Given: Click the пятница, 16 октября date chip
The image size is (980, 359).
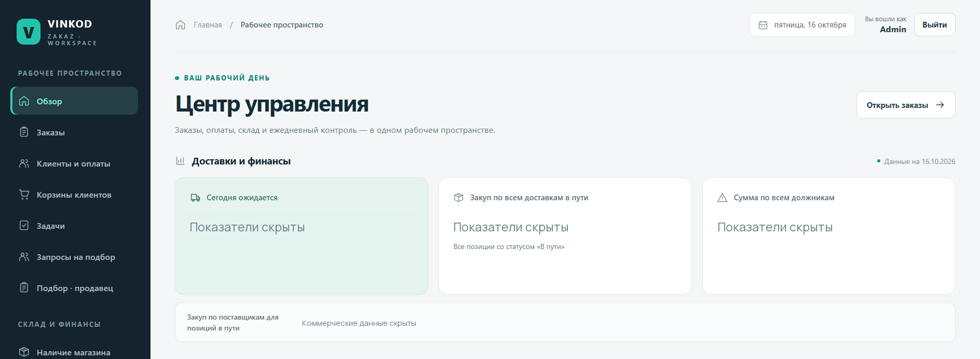Looking at the screenshot, I should [x=802, y=25].
